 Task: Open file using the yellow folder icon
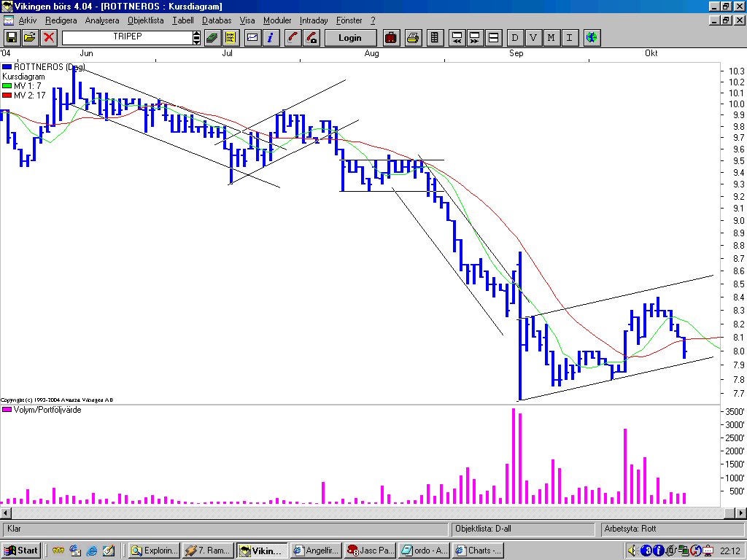point(29,38)
